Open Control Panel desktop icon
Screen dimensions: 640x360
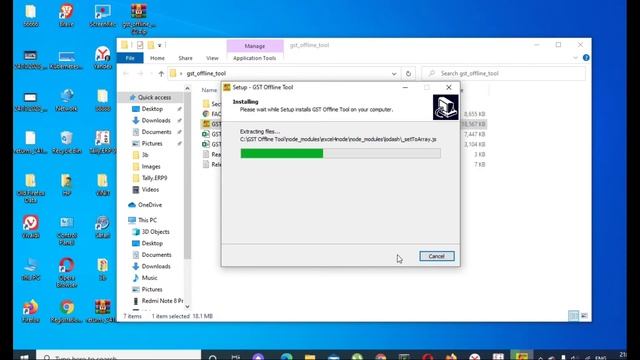[x=67, y=231]
